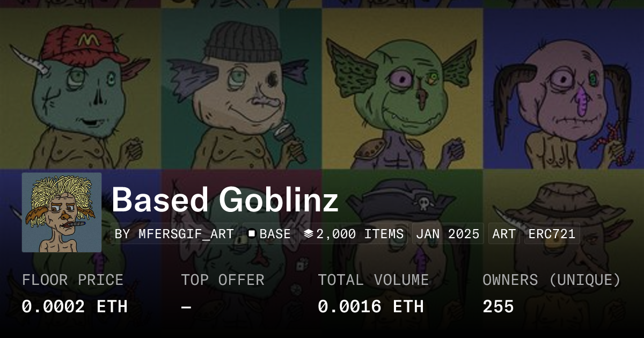This screenshot has height=338, width=644.
Task: Open creator link BY MFERSGIF_ART
Action: pyautogui.click(x=174, y=234)
